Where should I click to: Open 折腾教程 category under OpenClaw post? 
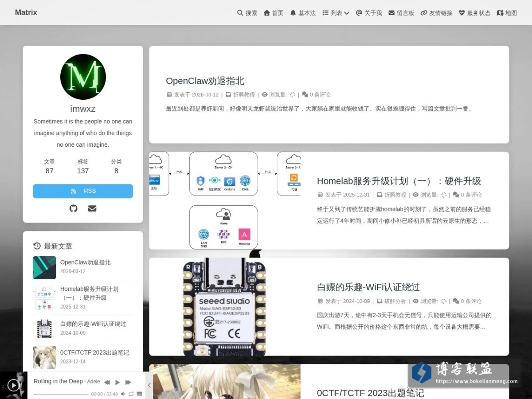244,94
